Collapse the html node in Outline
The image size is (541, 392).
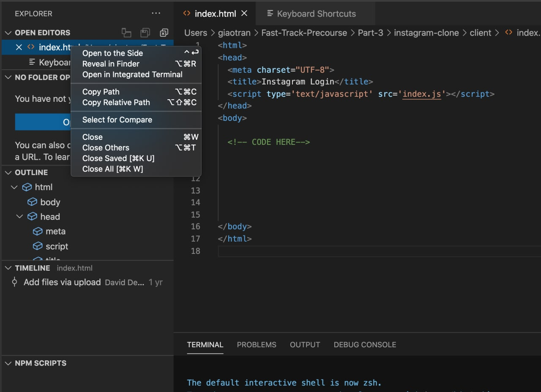click(14, 187)
